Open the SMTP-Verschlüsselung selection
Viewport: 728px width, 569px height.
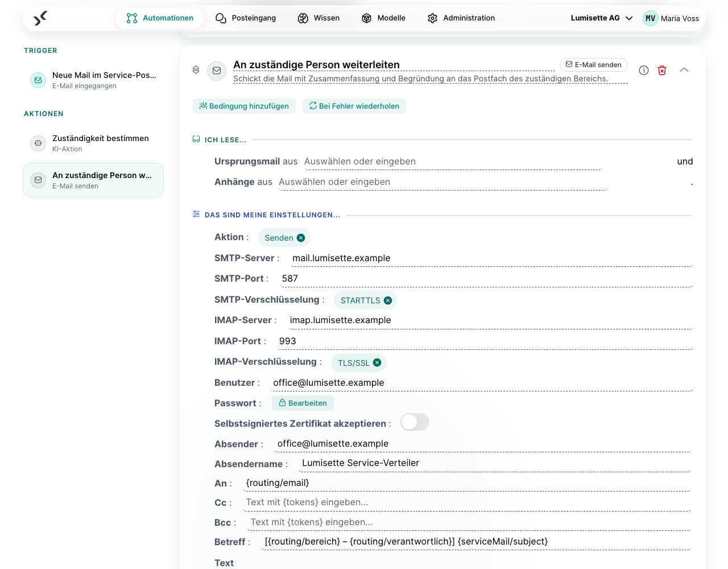tap(365, 300)
